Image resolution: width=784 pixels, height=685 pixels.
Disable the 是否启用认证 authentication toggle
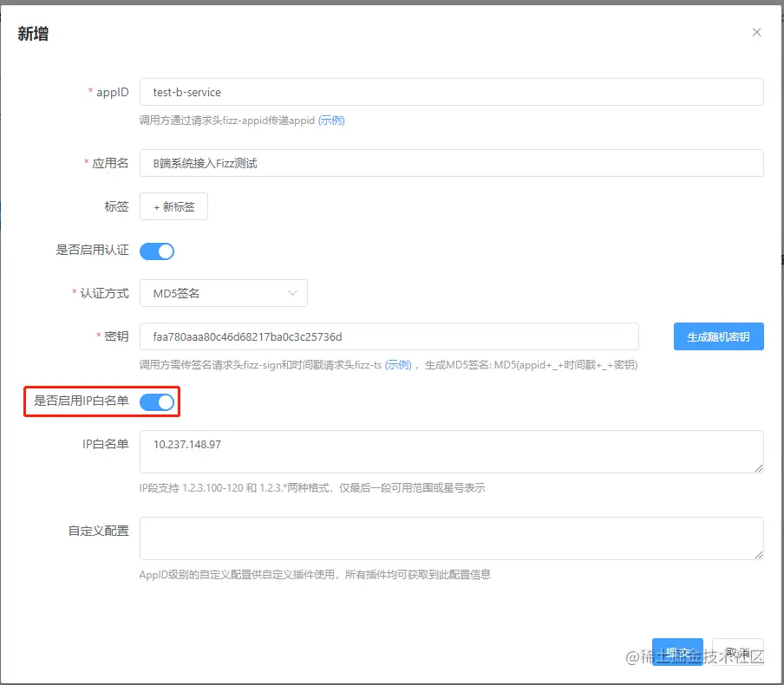(x=157, y=251)
